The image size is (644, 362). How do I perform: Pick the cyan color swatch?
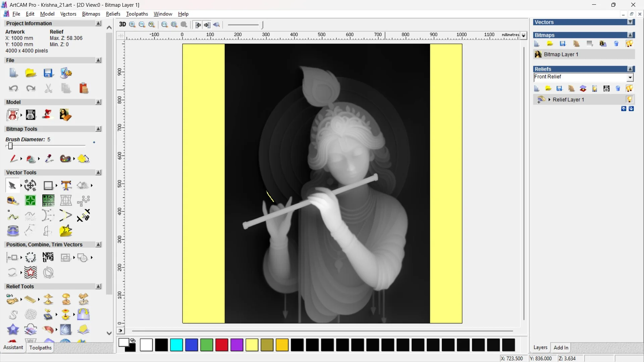coord(176,345)
